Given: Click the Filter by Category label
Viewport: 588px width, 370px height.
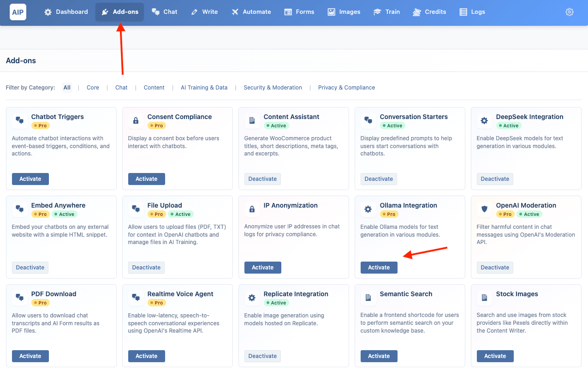Looking at the screenshot, I should click(30, 88).
